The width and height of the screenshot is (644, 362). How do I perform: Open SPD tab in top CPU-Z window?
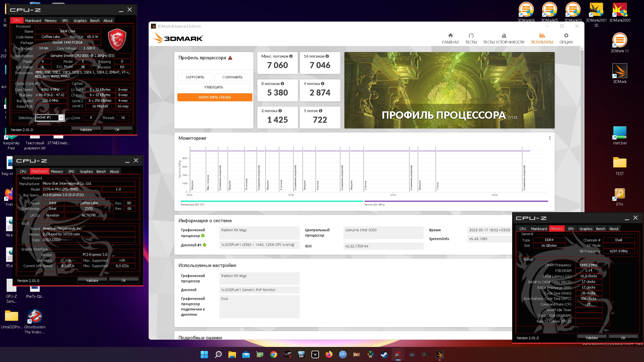click(65, 21)
